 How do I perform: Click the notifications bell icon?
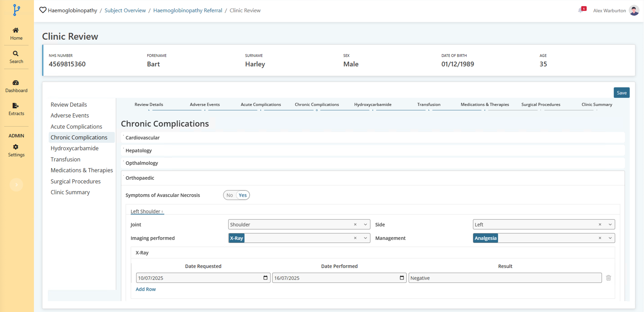tap(581, 10)
